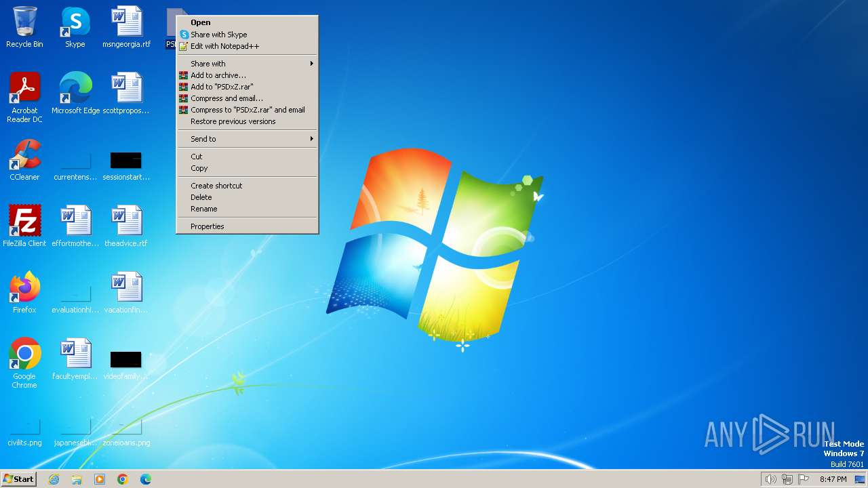This screenshot has height=488, width=868.
Task: Choose Cut in the context menu
Action: pyautogui.click(x=248, y=157)
